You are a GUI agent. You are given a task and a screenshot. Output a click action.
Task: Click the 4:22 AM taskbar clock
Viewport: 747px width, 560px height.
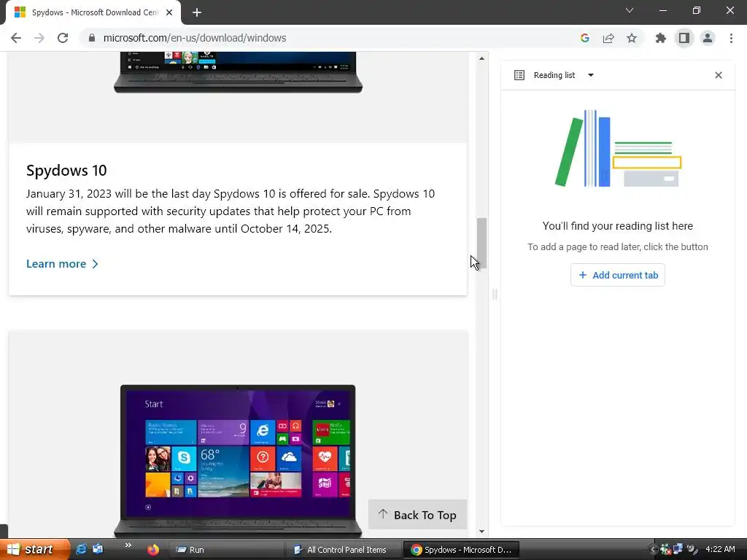click(x=720, y=549)
